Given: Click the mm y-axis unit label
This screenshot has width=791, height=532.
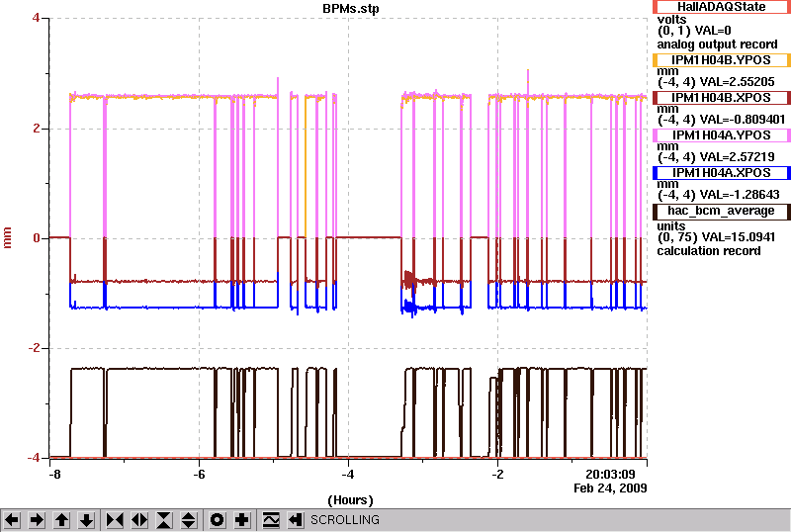Looking at the screenshot, I should (7, 238).
